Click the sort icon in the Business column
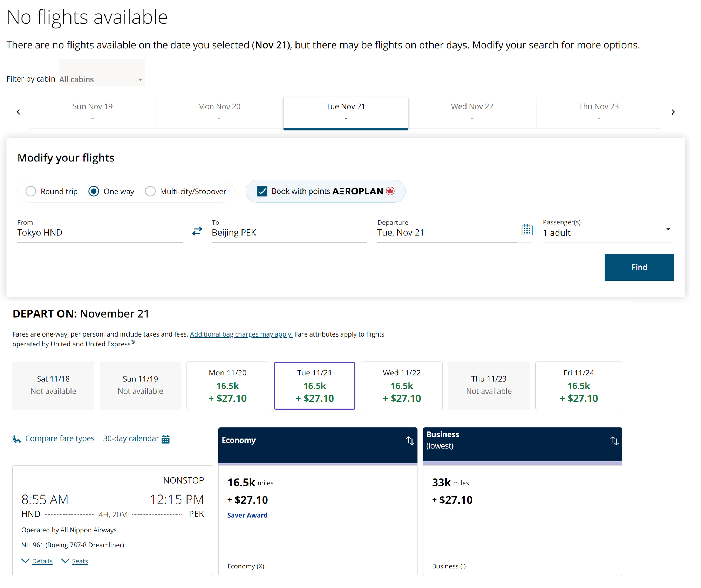The height and width of the screenshot is (588, 701). pyautogui.click(x=614, y=441)
